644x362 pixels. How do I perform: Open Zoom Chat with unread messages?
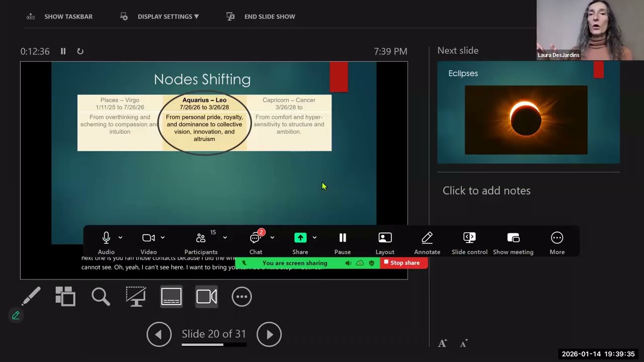256,242
